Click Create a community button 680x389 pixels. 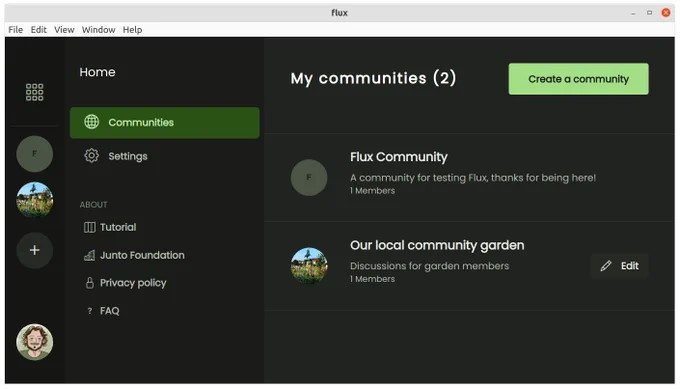[x=578, y=79]
